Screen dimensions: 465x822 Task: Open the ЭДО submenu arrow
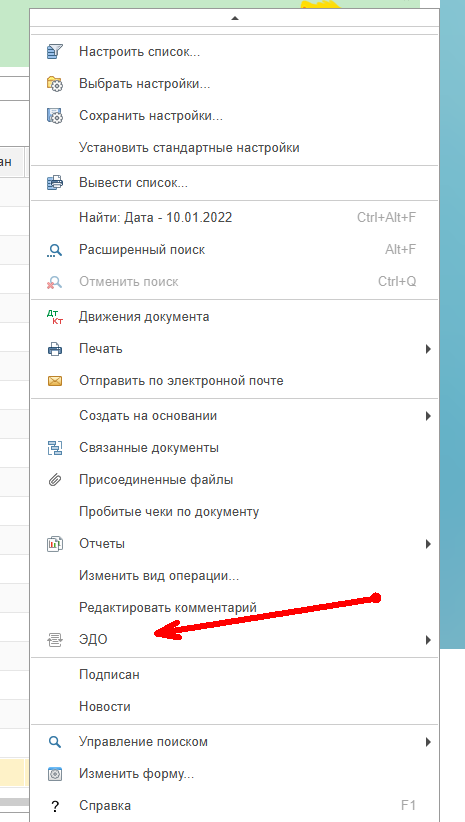(x=428, y=640)
